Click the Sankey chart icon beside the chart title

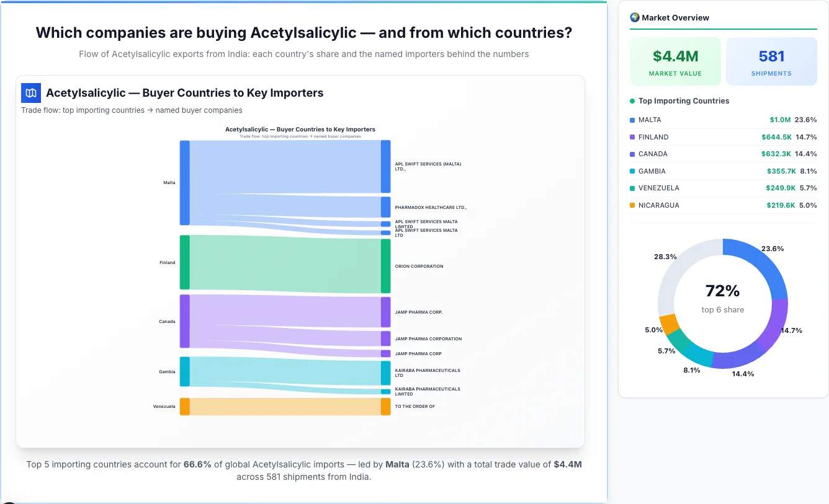coord(30,92)
